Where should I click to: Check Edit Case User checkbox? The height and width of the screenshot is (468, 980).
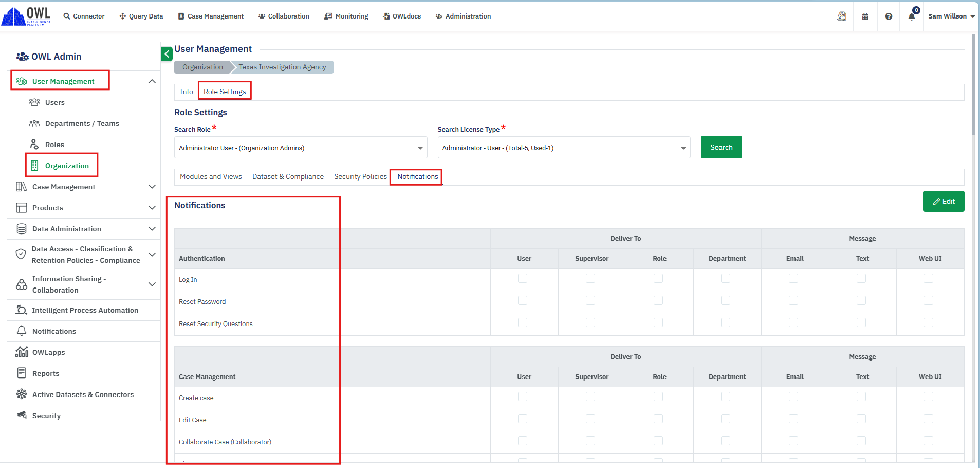(523, 419)
